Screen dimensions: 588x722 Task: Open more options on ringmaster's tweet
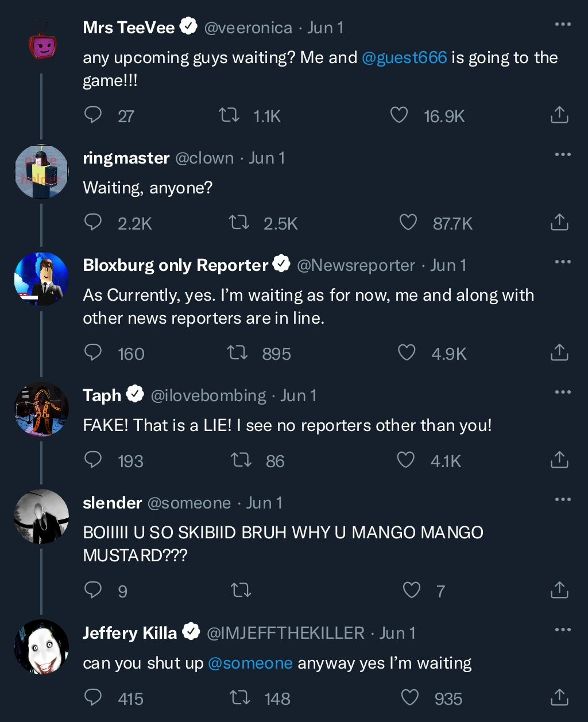[x=563, y=155]
